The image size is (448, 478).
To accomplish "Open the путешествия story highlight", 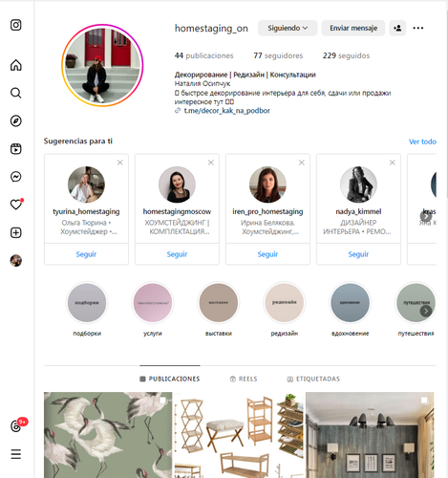I will pyautogui.click(x=416, y=303).
